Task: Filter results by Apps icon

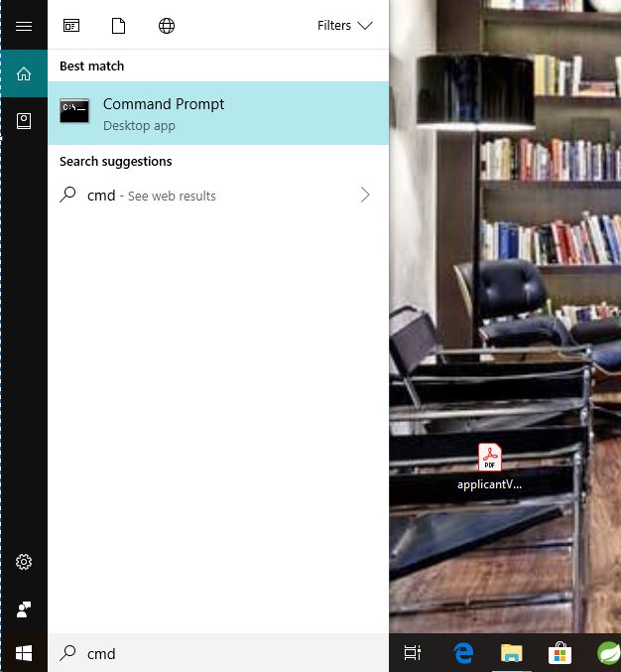Action: point(71,26)
